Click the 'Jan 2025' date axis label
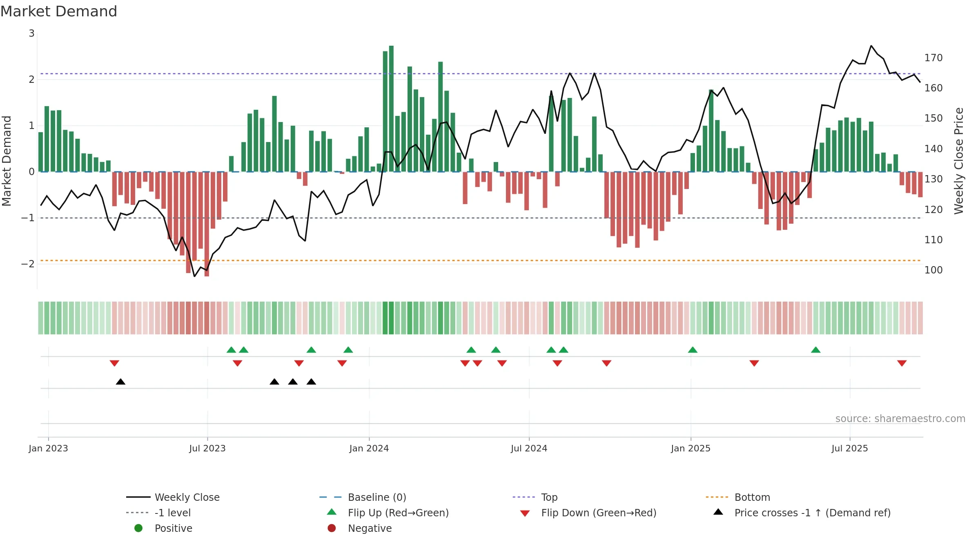This screenshot has width=980, height=551. click(x=690, y=448)
